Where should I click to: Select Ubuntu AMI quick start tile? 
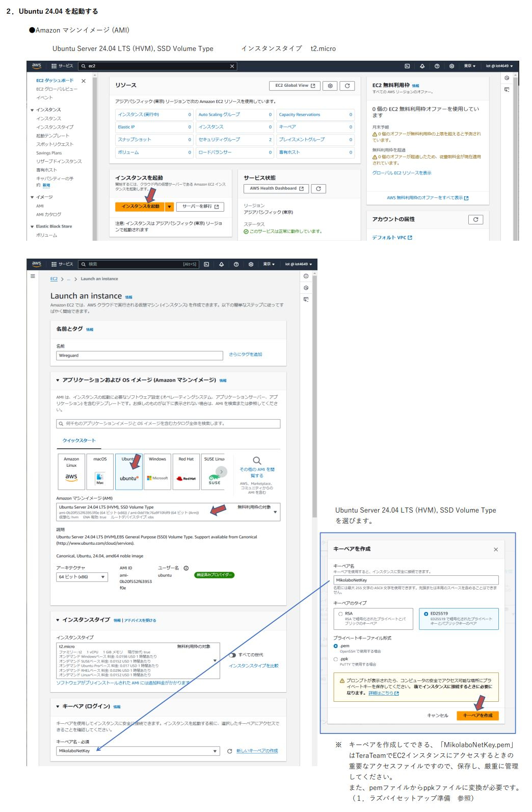pos(129,472)
